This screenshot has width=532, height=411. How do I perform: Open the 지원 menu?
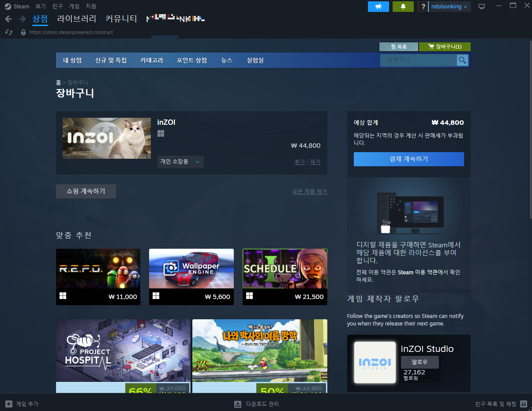(x=91, y=6)
